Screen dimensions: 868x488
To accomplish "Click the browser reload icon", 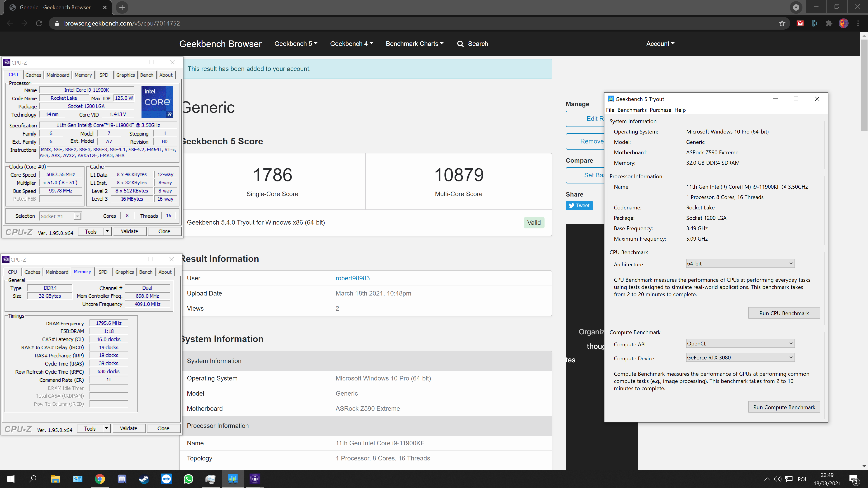I will click(x=39, y=23).
